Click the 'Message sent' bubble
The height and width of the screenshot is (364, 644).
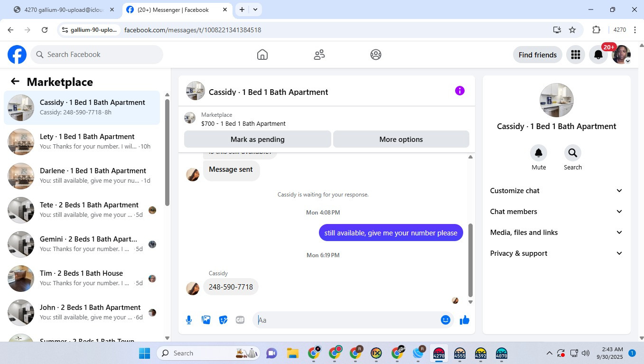click(231, 169)
